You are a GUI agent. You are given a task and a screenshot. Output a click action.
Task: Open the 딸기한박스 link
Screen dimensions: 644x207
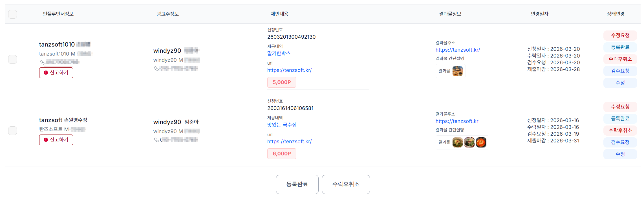(x=279, y=53)
